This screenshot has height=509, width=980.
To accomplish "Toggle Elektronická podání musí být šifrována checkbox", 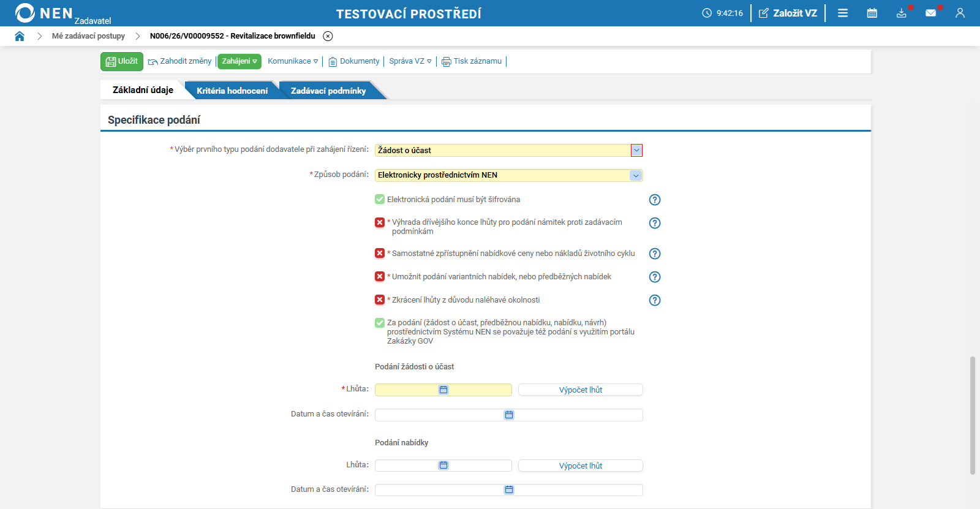I will click(x=380, y=199).
